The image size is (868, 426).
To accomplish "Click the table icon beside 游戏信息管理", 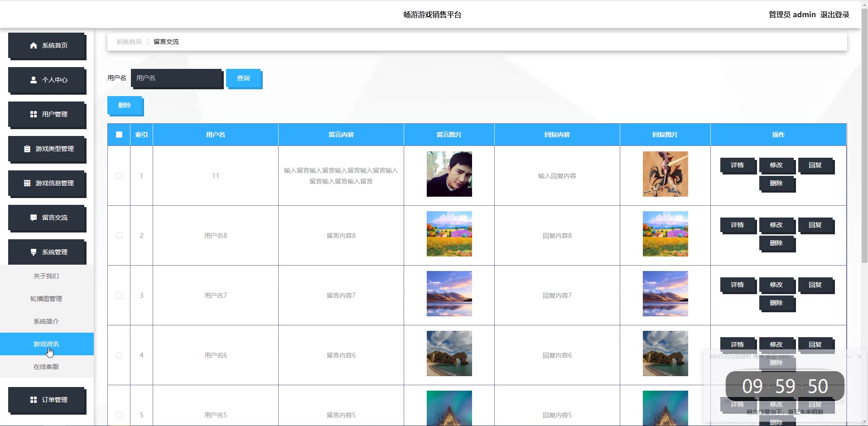I will click(x=27, y=183).
